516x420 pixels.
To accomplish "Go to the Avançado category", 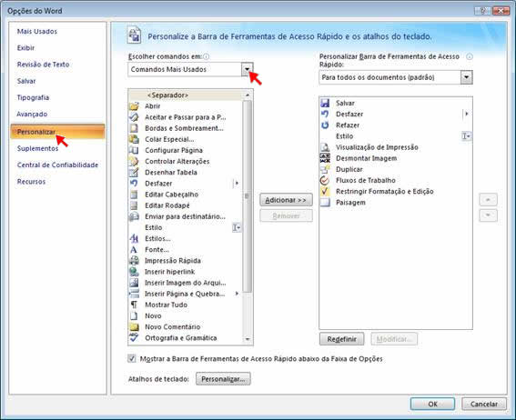I will (x=32, y=114).
